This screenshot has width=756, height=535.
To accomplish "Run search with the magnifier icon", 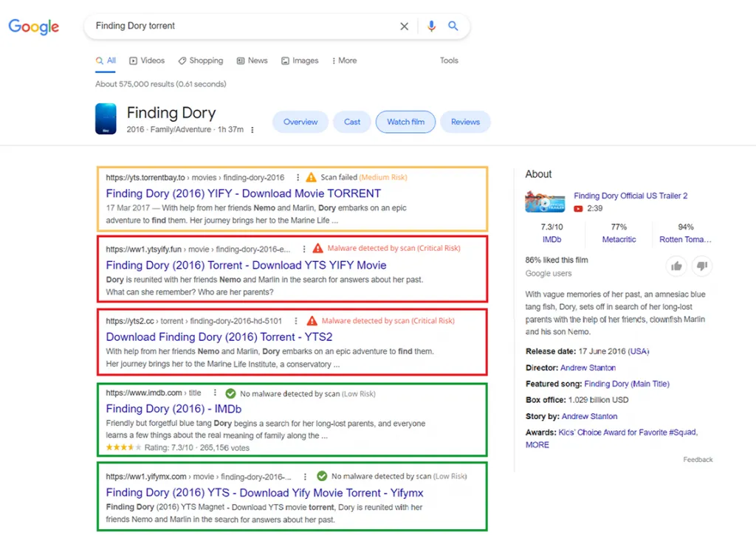I will click(453, 26).
